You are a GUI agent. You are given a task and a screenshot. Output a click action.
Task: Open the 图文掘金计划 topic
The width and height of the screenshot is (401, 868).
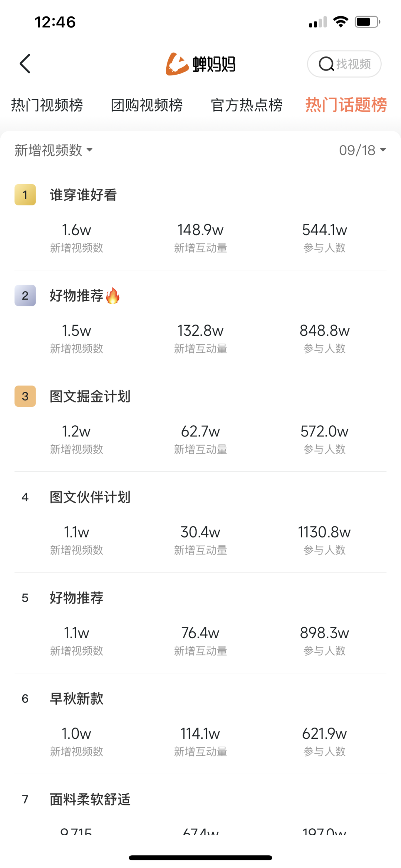tap(90, 396)
